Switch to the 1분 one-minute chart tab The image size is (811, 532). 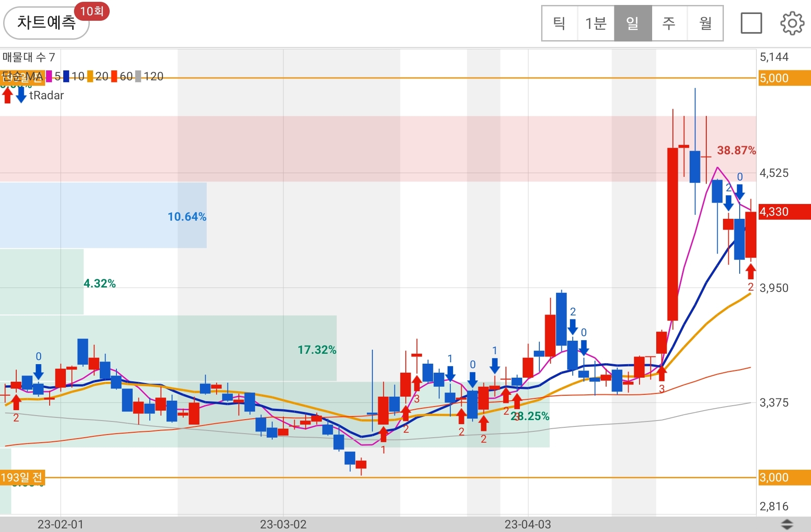pyautogui.click(x=596, y=23)
